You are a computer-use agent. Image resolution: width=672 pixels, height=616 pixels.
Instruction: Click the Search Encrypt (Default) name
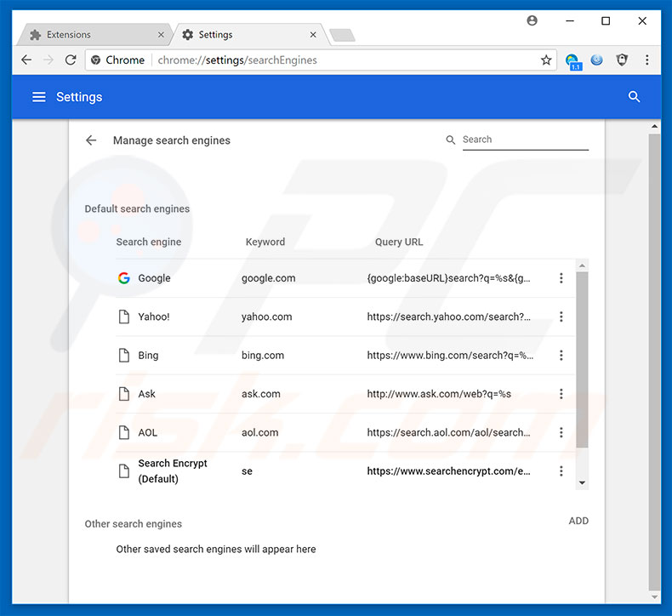(173, 471)
